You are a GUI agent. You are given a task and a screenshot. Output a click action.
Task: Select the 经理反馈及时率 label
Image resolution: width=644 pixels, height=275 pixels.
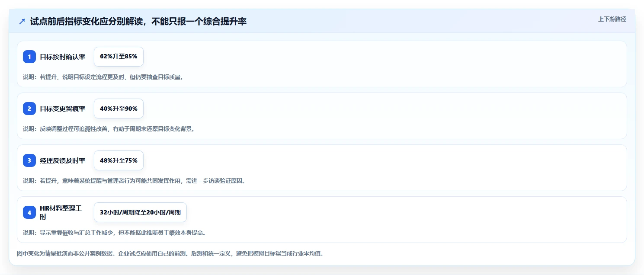pos(63,160)
